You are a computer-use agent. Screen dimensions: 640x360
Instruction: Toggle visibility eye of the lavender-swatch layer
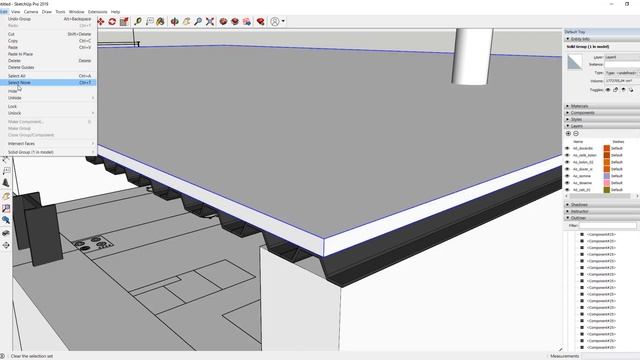[x=567, y=176]
